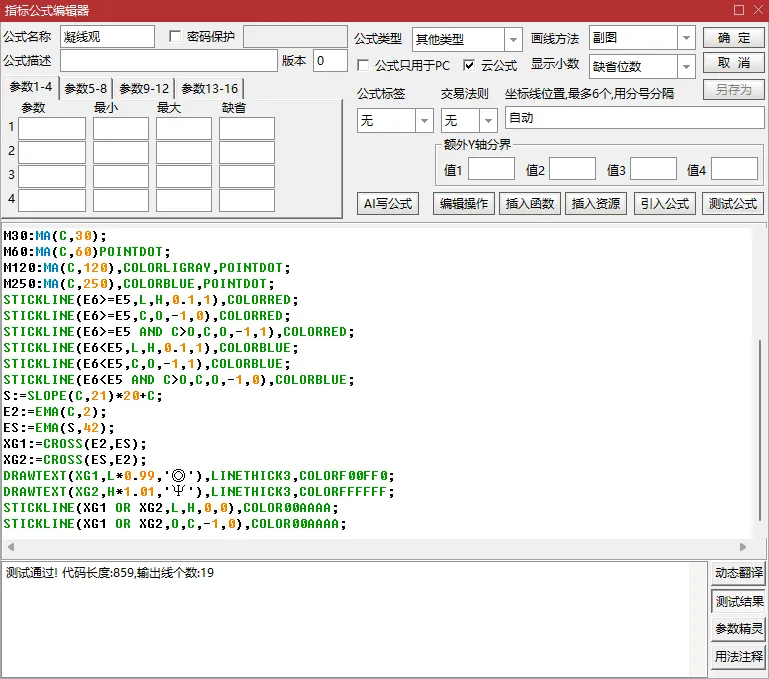Click code line M30:MA(C,30);
Viewport: 769px width, 679px height.
tap(55, 236)
